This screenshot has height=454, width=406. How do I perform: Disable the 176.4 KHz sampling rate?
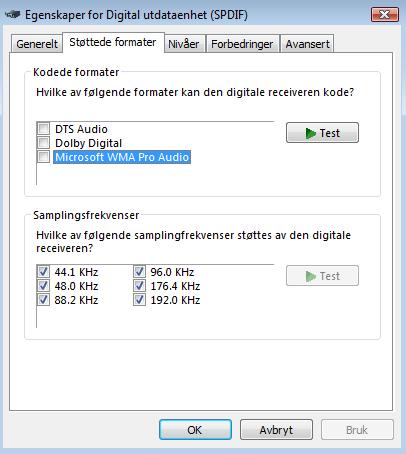click(140, 286)
